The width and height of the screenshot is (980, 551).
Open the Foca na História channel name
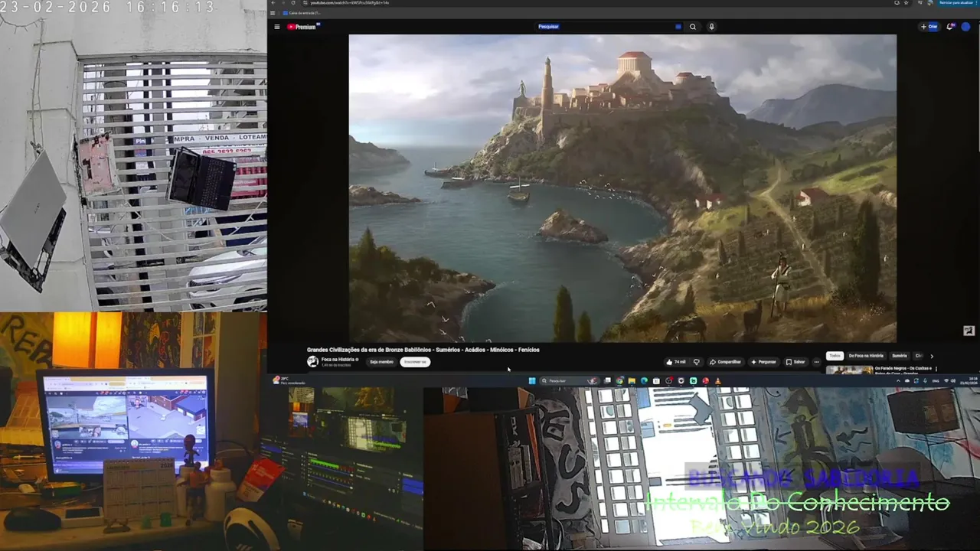[339, 359]
